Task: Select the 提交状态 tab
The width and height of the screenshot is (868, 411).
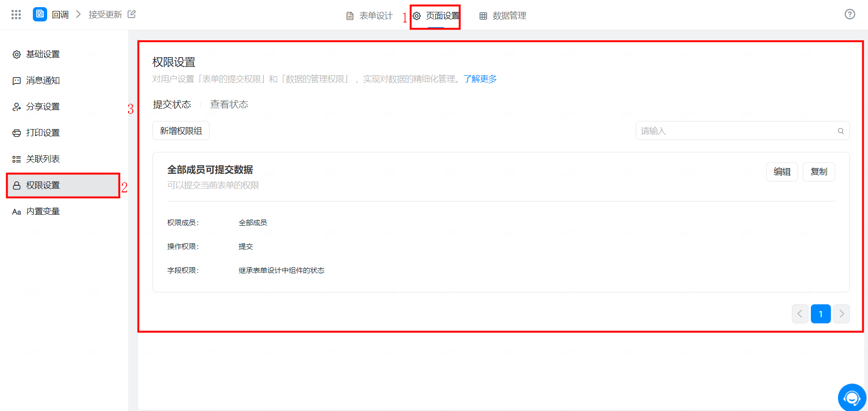Action: [x=172, y=104]
